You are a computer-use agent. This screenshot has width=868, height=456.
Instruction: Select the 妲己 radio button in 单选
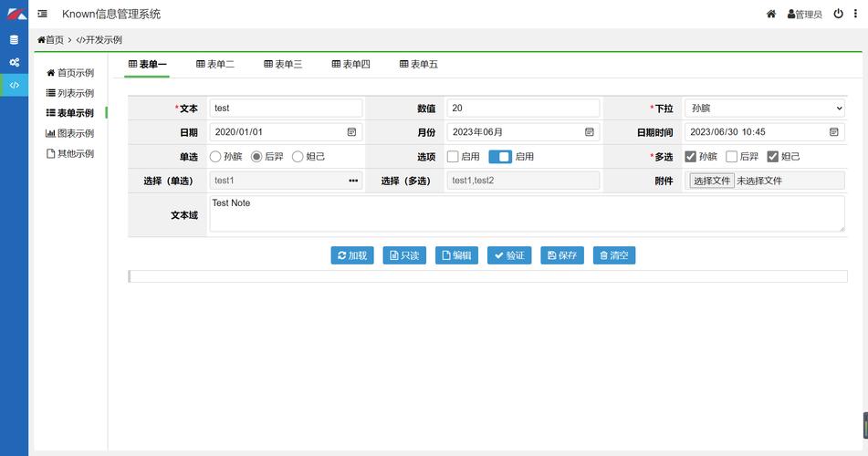coord(298,157)
